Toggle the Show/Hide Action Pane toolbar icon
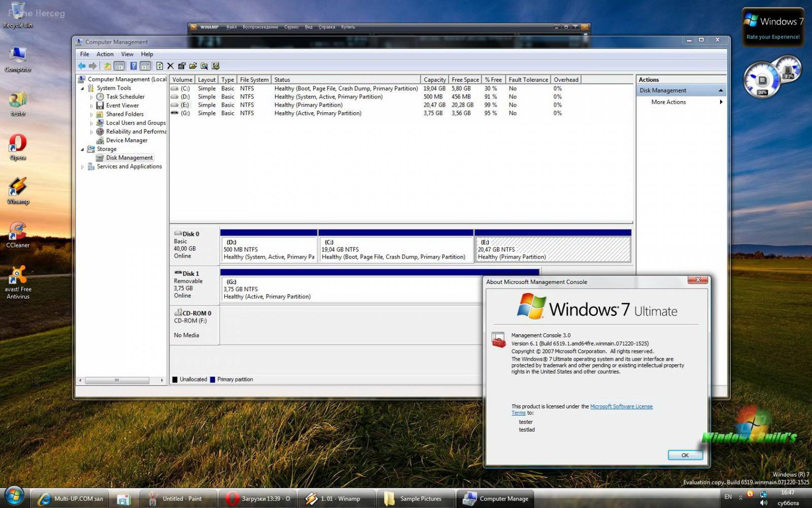Image resolution: width=812 pixels, height=508 pixels. point(145,66)
